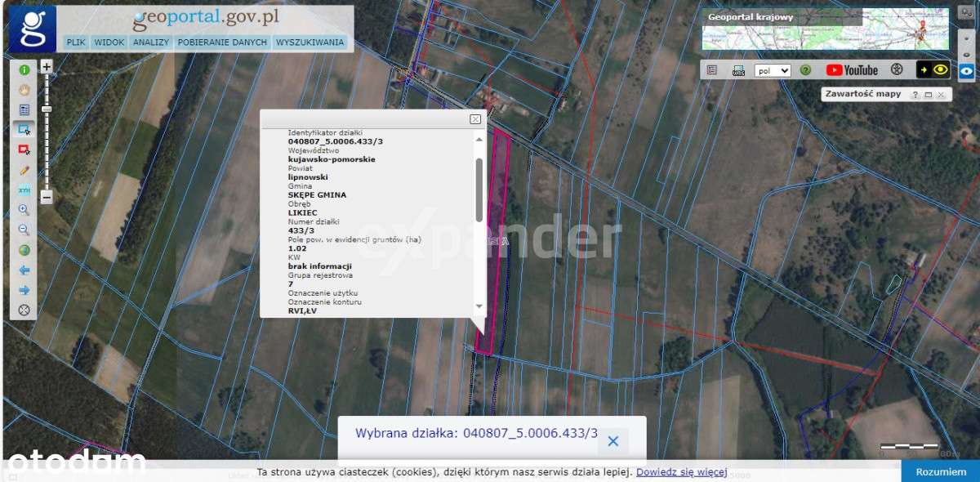980x482 pixels.
Task: Open the POBIERANIE DANYCH menu
Action: click(222, 42)
